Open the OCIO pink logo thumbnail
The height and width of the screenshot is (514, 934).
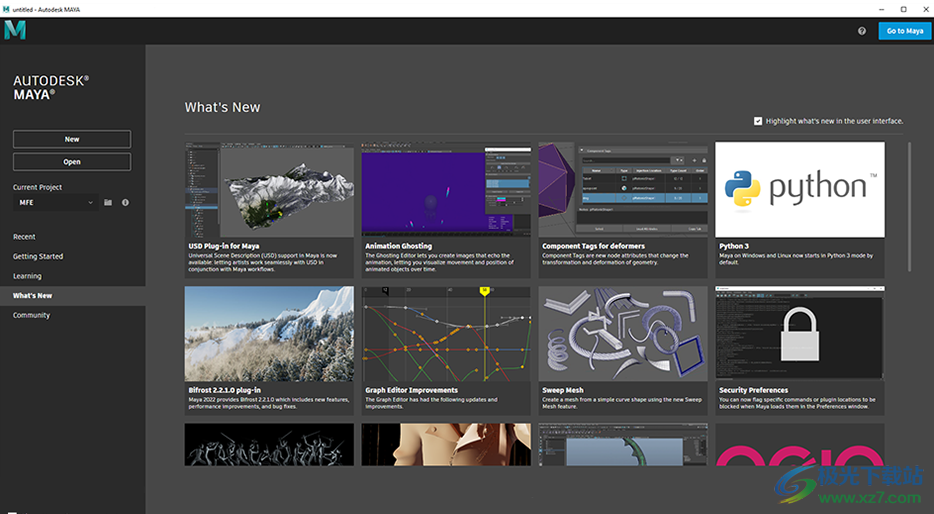pyautogui.click(x=800, y=445)
